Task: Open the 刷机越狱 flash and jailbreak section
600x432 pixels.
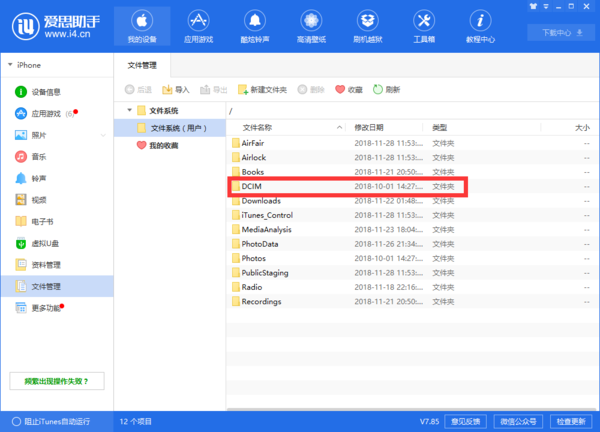Action: click(x=367, y=26)
